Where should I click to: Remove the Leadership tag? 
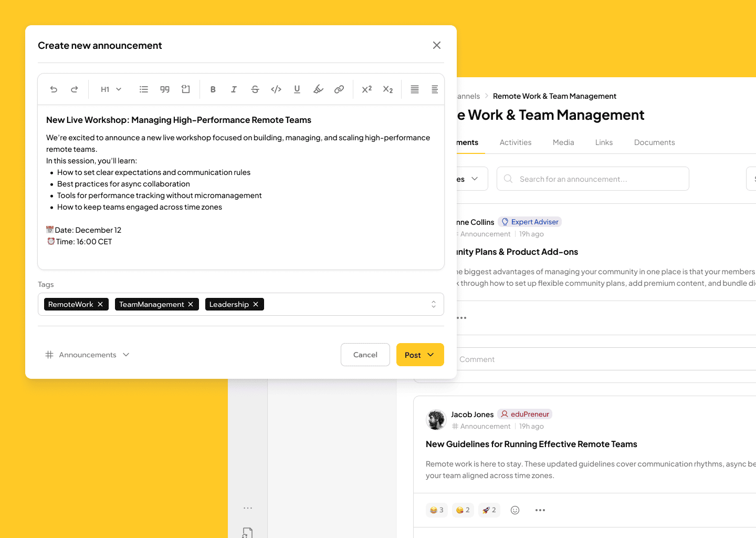(256, 304)
